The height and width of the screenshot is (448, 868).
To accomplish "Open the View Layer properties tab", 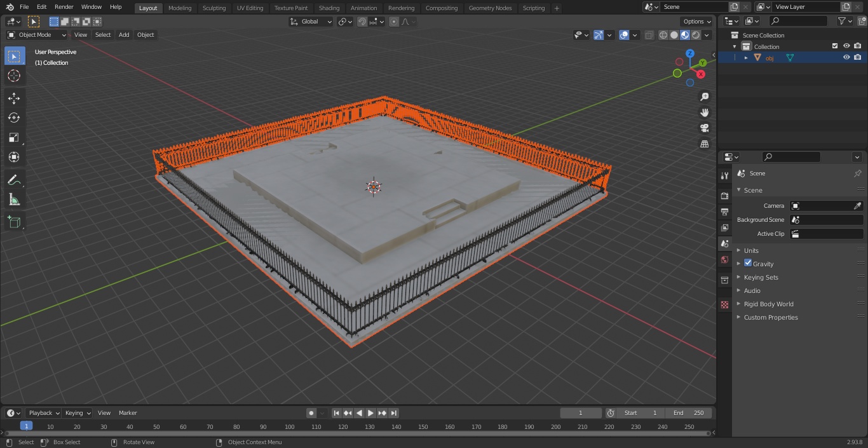I will [x=724, y=227].
